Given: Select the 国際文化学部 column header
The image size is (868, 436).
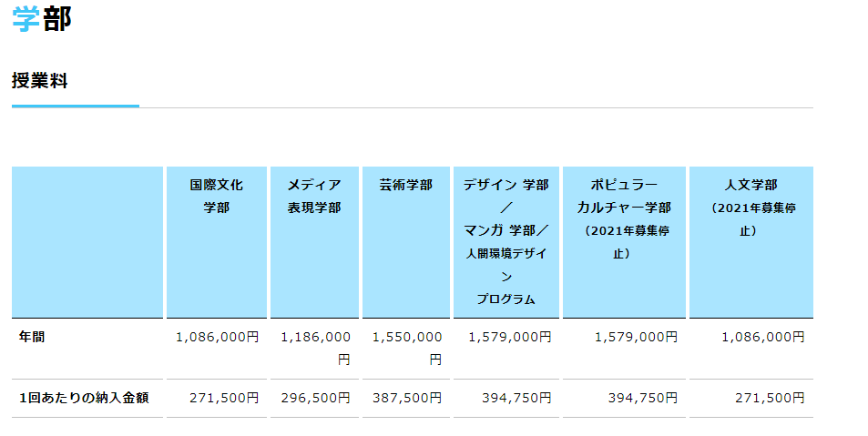Looking at the screenshot, I should click(216, 196).
